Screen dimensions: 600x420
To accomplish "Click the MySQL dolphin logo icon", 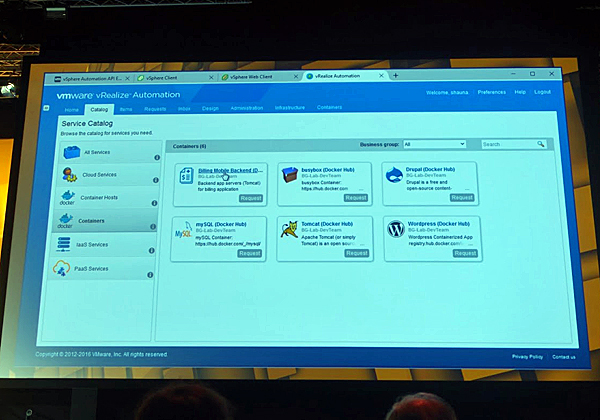I will pos(184,231).
